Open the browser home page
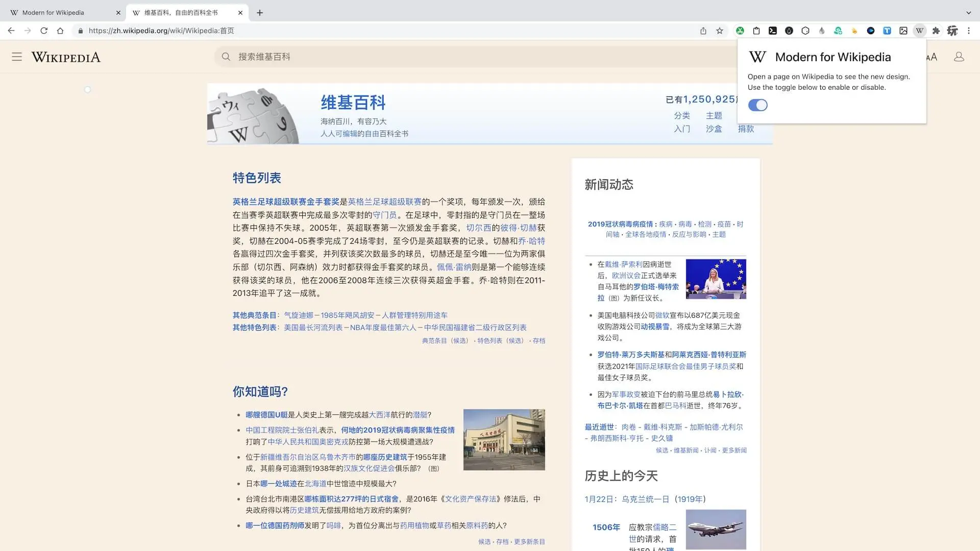The width and height of the screenshot is (980, 551). click(x=60, y=31)
